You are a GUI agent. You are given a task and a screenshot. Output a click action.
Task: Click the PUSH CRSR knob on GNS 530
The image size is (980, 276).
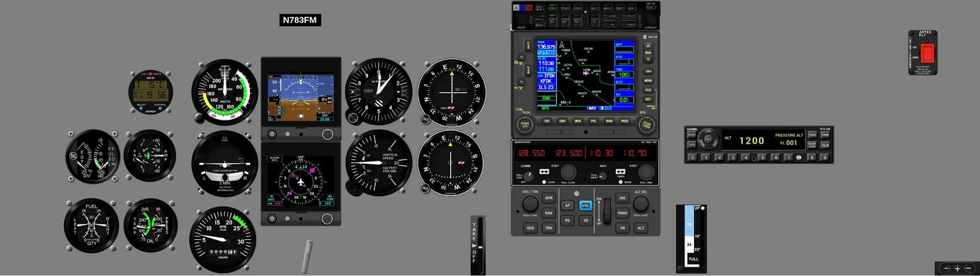pos(647,125)
